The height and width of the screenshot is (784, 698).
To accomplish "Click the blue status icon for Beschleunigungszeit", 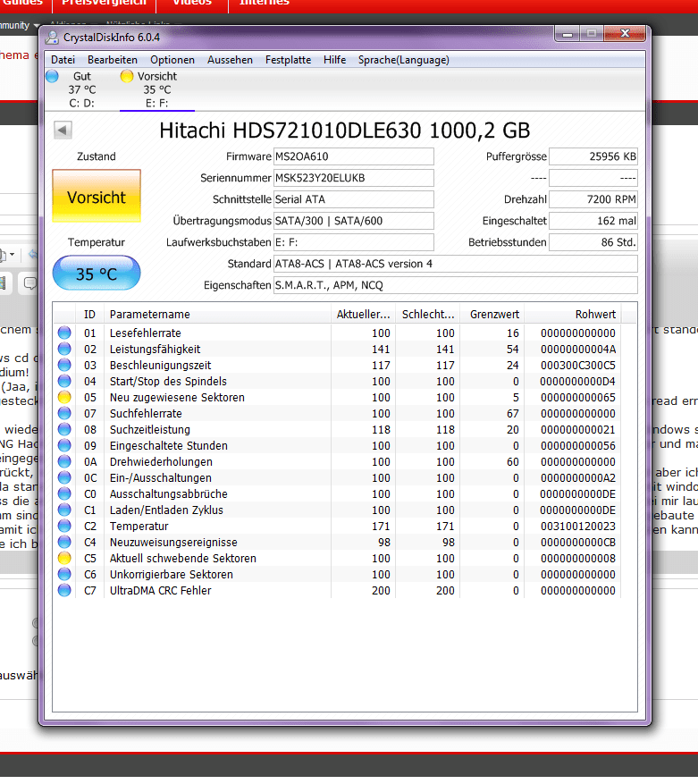I will 64,365.
